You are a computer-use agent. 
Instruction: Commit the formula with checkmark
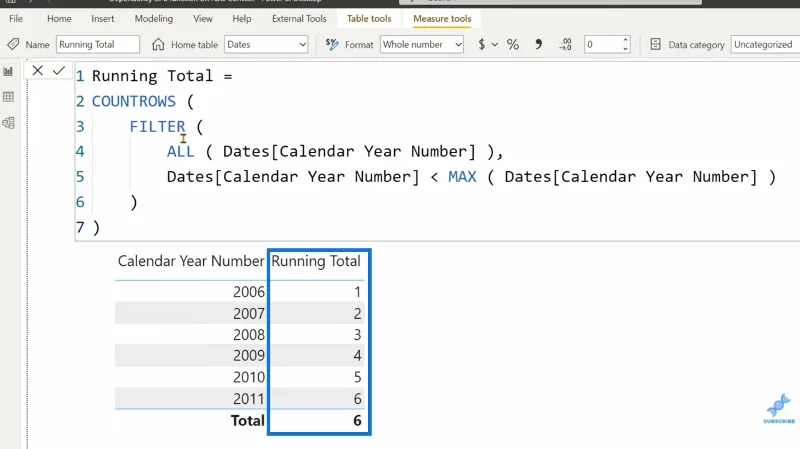[59, 70]
